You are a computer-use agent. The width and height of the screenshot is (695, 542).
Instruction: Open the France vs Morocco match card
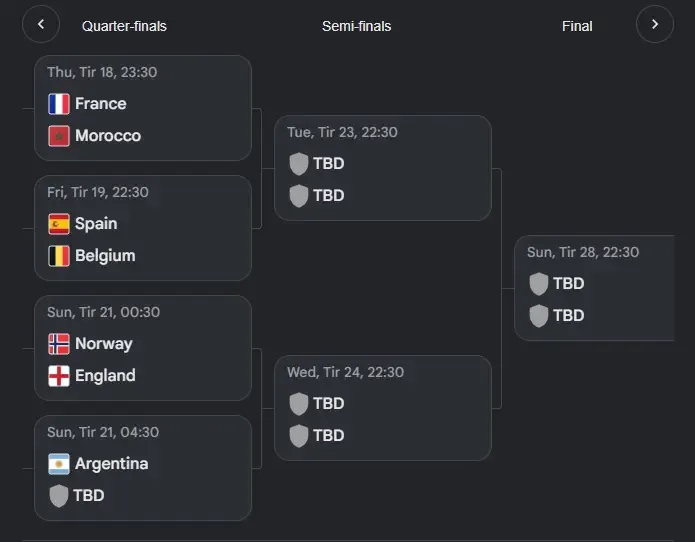[143, 108]
